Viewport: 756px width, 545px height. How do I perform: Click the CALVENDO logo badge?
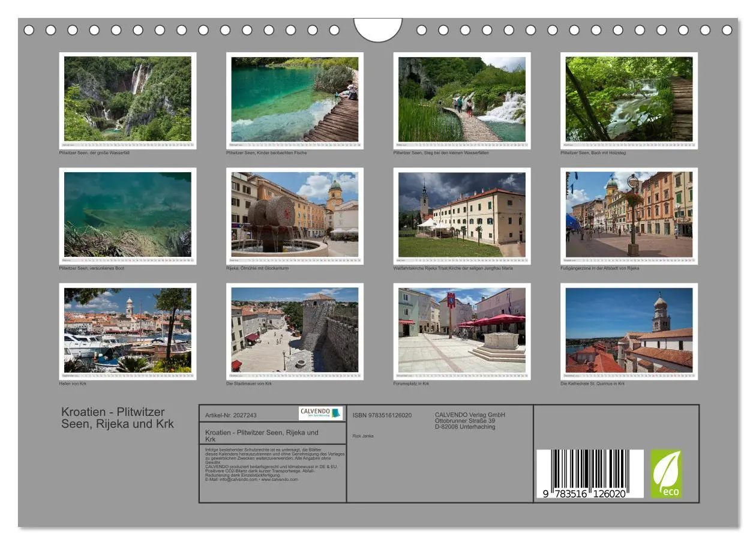click(x=321, y=413)
